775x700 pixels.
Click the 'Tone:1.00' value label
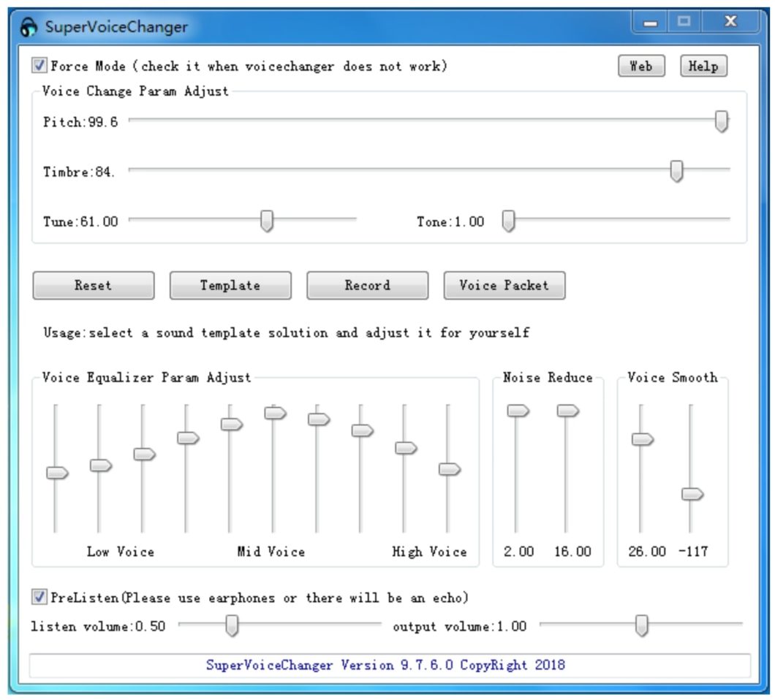pos(450,221)
